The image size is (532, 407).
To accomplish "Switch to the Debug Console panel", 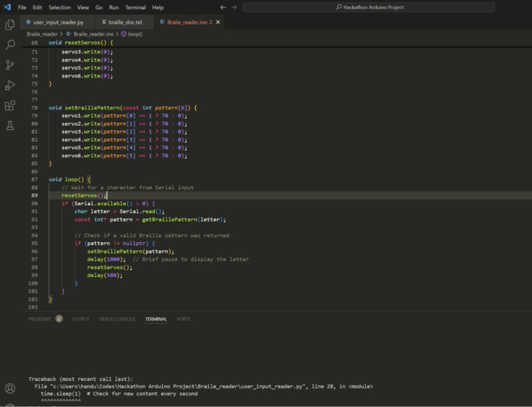I will 117,319.
